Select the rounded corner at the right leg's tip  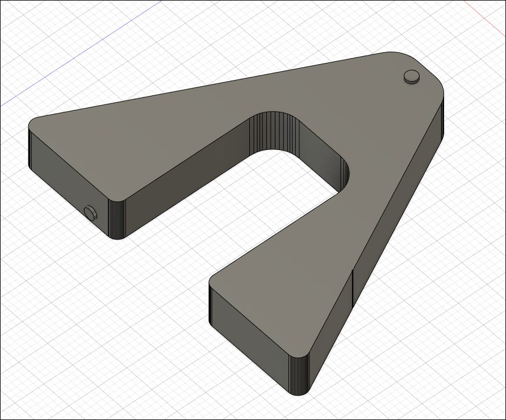point(299,375)
